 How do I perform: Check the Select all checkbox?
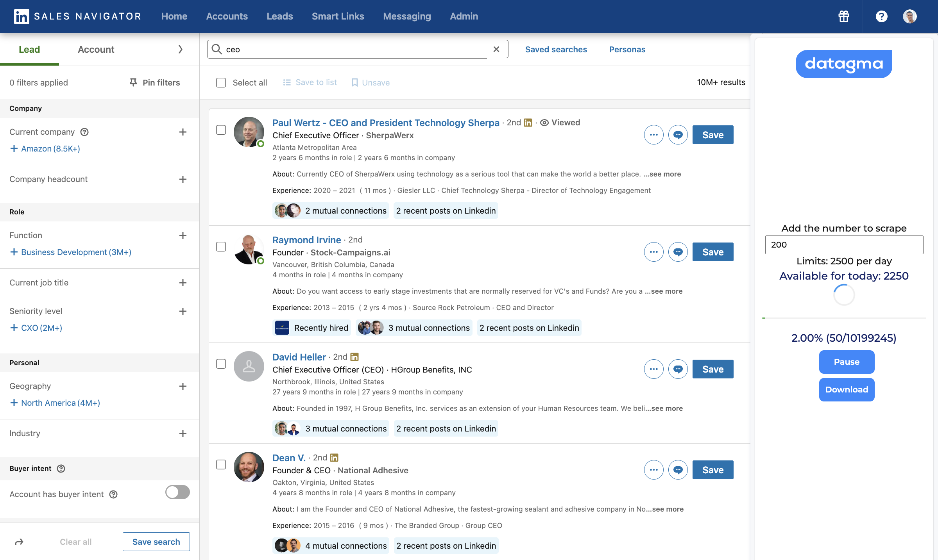pyautogui.click(x=221, y=82)
